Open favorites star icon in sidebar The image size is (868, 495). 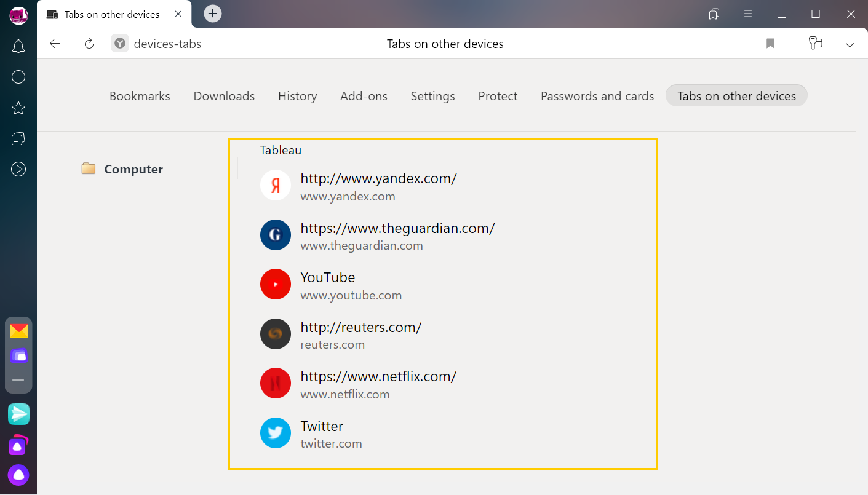(x=18, y=108)
